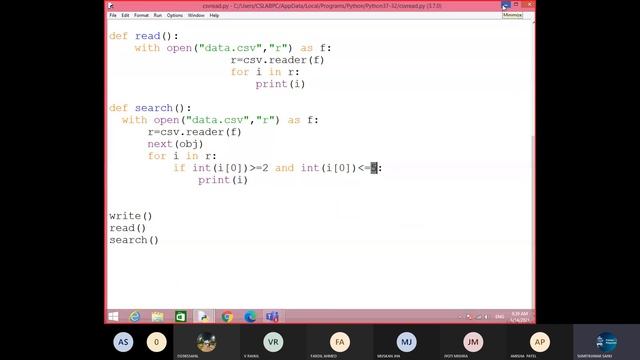Image resolution: width=640 pixels, height=360 pixels.
Task: Minimize the IDLE editor window
Action: tap(505, 5)
